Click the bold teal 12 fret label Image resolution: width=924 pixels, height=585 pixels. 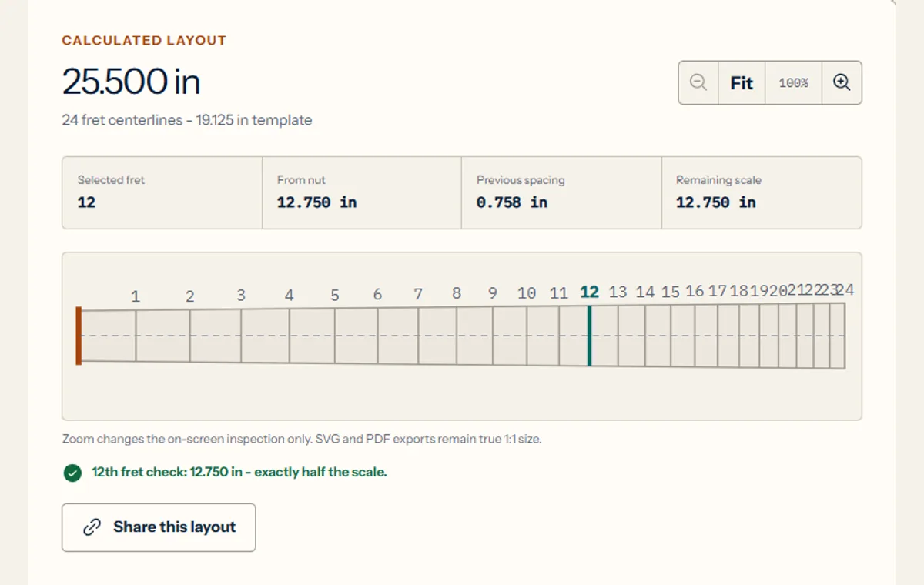tap(589, 292)
